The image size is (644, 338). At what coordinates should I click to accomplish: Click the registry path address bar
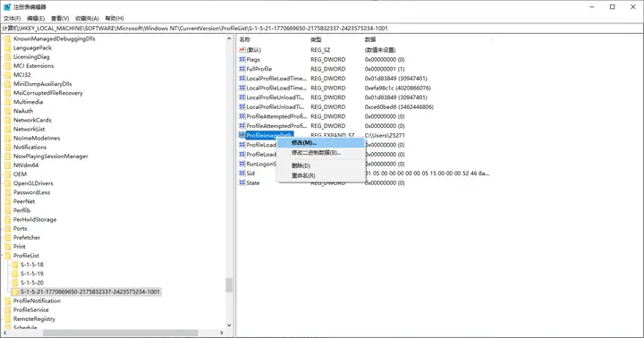[x=322, y=29]
